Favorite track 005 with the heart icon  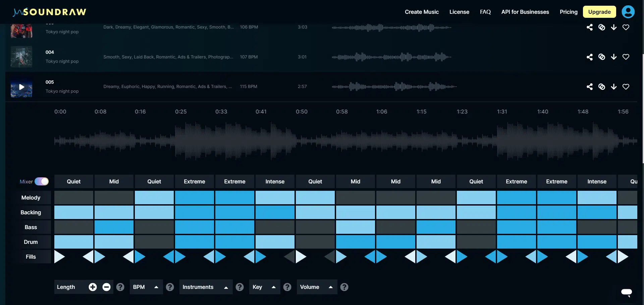[x=626, y=87]
